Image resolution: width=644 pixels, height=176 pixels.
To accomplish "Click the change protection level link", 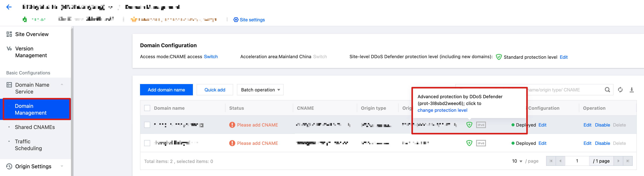I will point(442,110).
